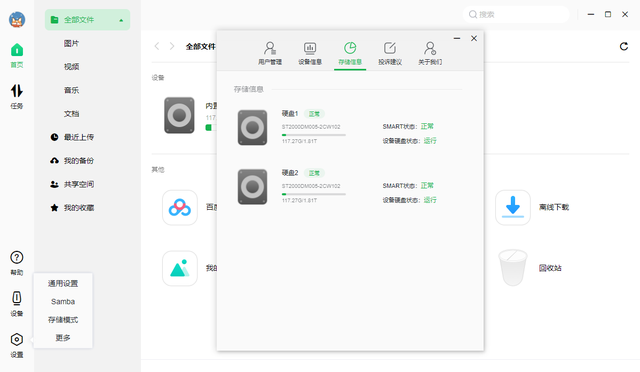Open 最近上传 recent uploads

(72, 137)
